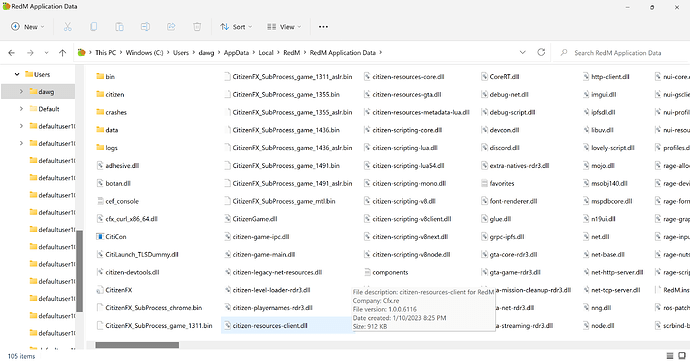Screen dimensions: 690x362
Task: Select node.dll file
Action: coord(598,326)
